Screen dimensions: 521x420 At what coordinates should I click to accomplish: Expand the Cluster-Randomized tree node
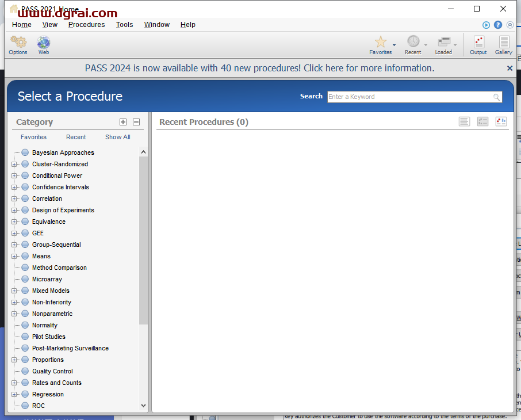click(14, 165)
